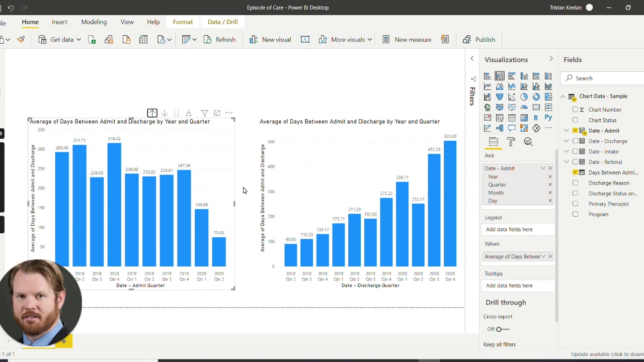Open the Analytics pane
The width and height of the screenshot is (644, 362).
point(528,142)
